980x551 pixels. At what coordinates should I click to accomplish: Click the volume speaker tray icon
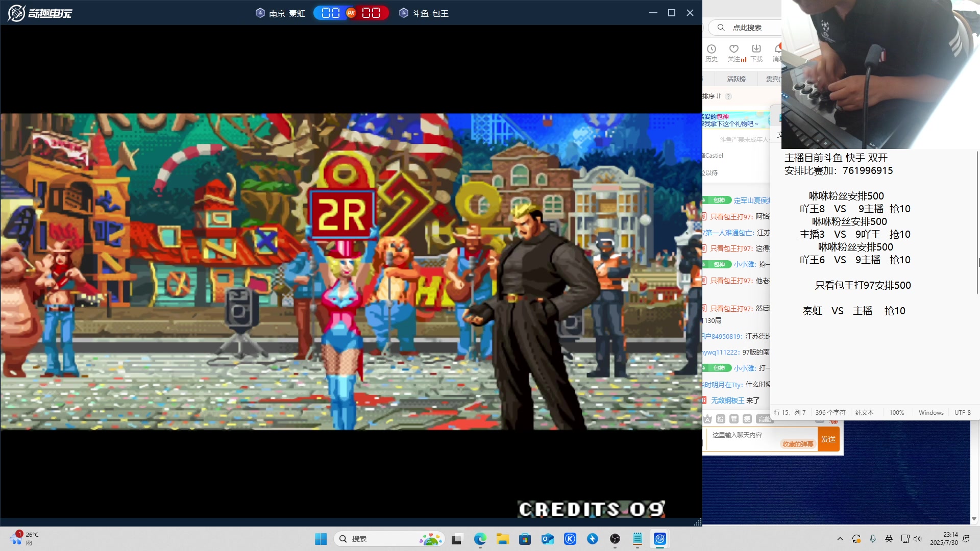click(917, 539)
